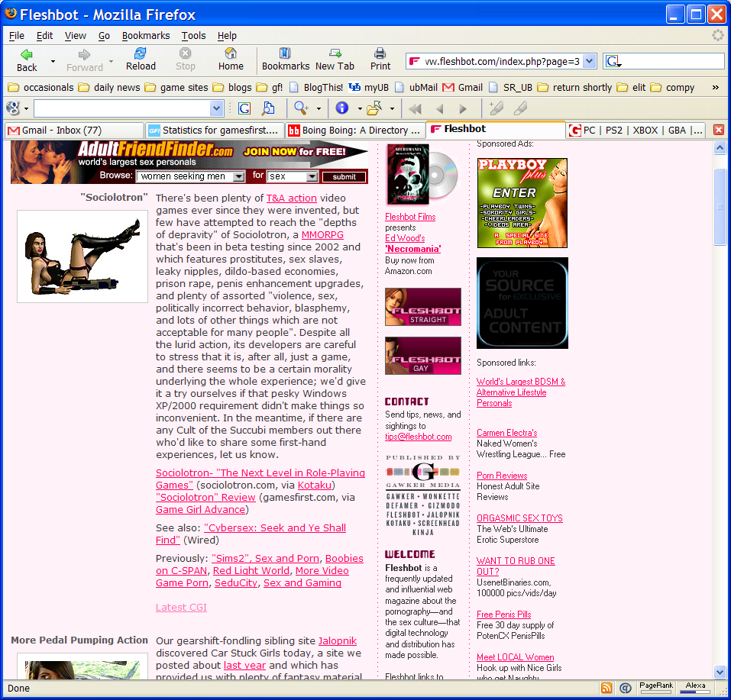Click the tips@fleshbot.com contact link
731x700 pixels.
pos(418,437)
